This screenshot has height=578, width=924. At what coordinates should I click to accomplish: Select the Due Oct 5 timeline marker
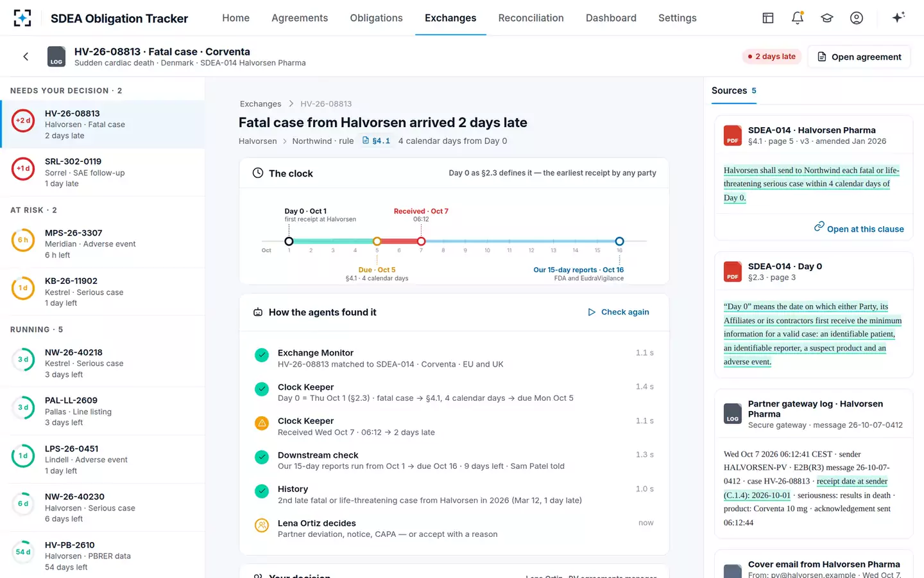coord(377,241)
